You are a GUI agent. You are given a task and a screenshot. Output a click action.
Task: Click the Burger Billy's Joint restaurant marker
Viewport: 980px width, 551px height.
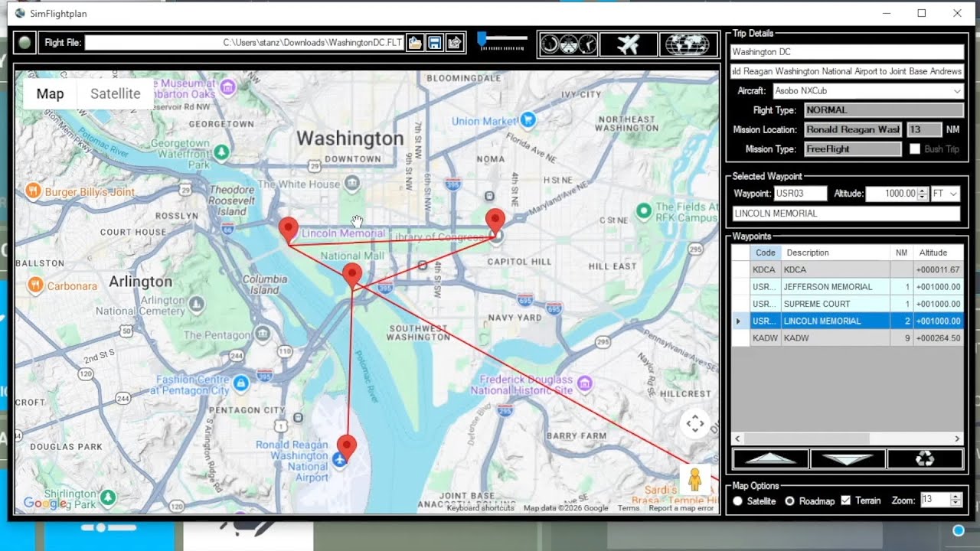pyautogui.click(x=33, y=191)
